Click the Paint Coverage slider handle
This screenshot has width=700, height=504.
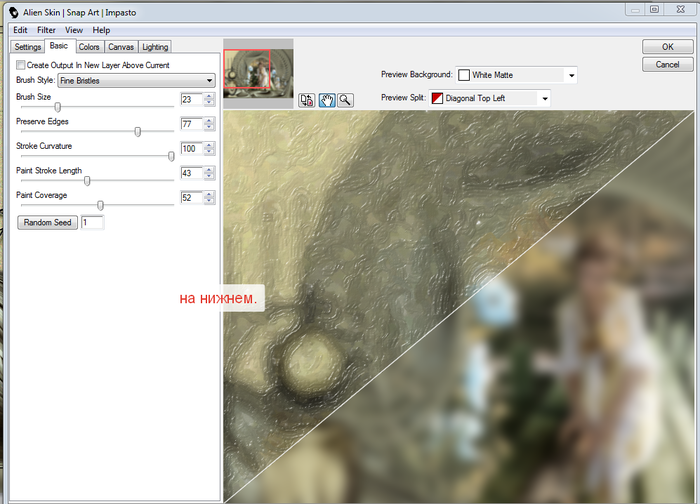[100, 205]
